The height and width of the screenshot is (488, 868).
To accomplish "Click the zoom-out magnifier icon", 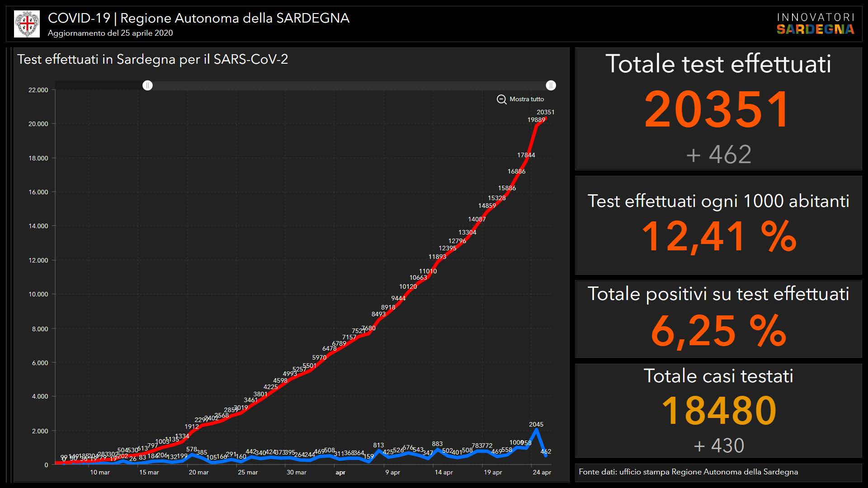I will click(x=501, y=99).
